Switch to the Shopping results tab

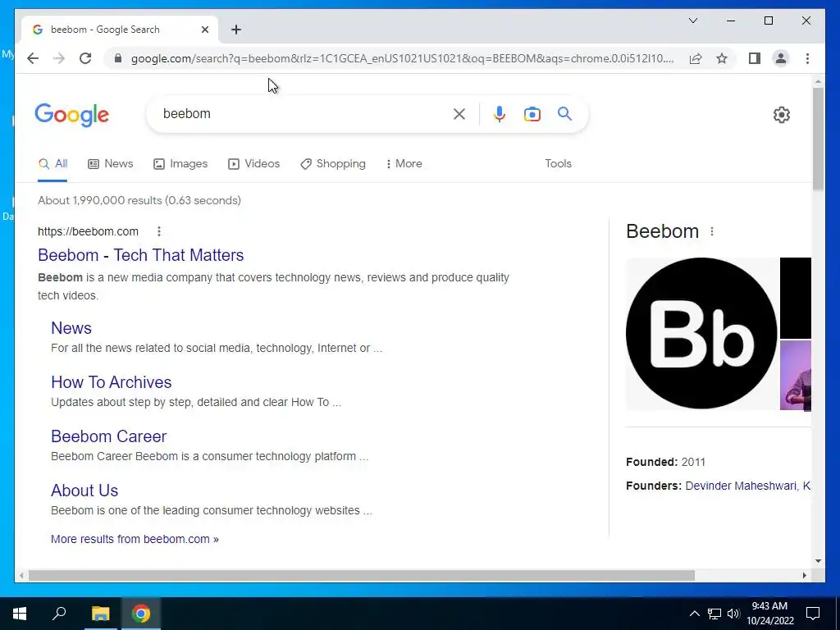(x=333, y=164)
